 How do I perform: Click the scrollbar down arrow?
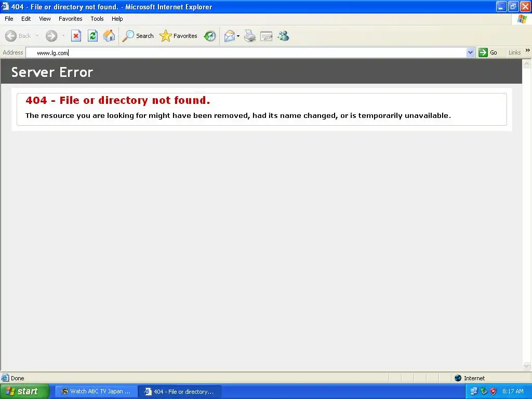527,366
